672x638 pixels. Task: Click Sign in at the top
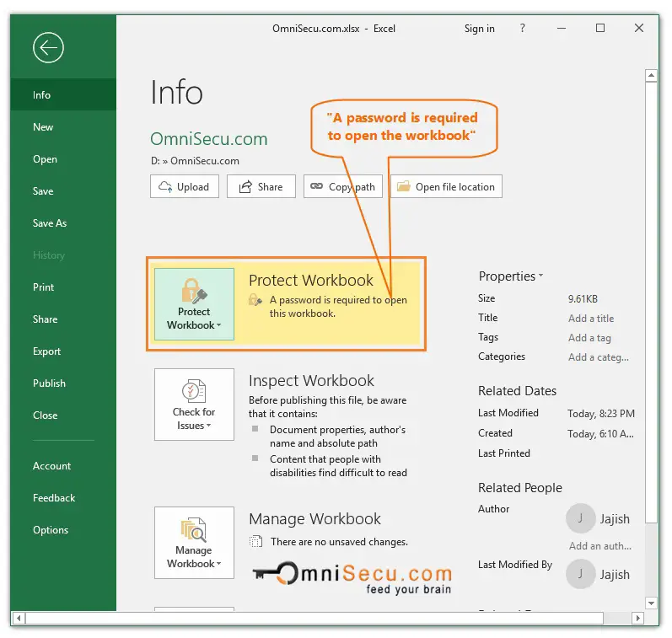[x=479, y=29]
